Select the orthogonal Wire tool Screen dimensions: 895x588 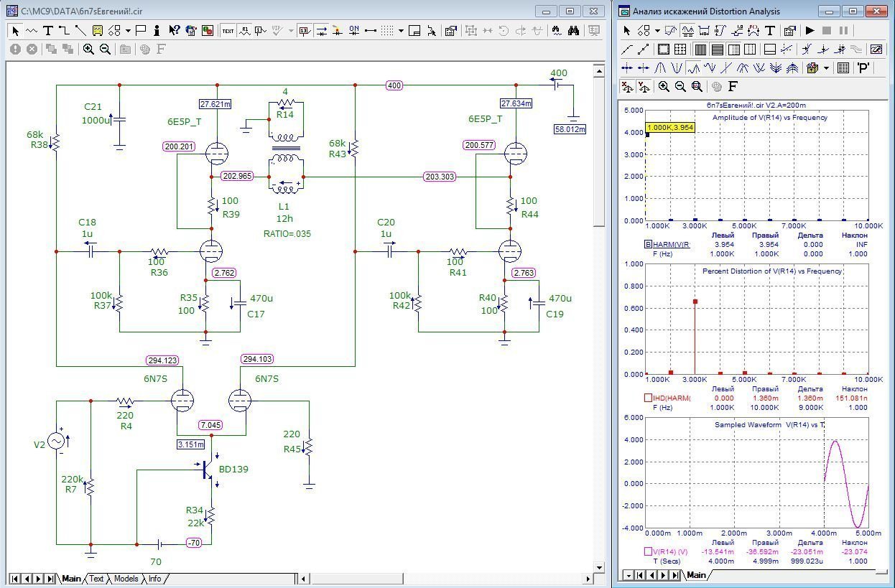pyautogui.click(x=64, y=31)
